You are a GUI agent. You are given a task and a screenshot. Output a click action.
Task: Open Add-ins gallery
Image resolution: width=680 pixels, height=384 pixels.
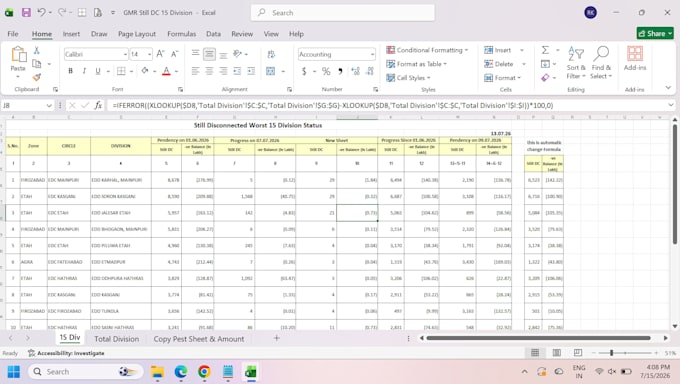click(x=635, y=58)
